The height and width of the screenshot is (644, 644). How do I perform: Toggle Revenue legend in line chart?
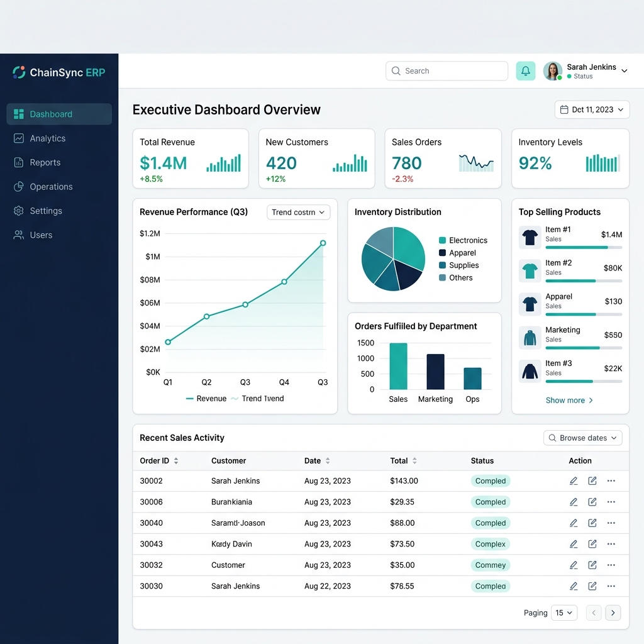[206, 398]
